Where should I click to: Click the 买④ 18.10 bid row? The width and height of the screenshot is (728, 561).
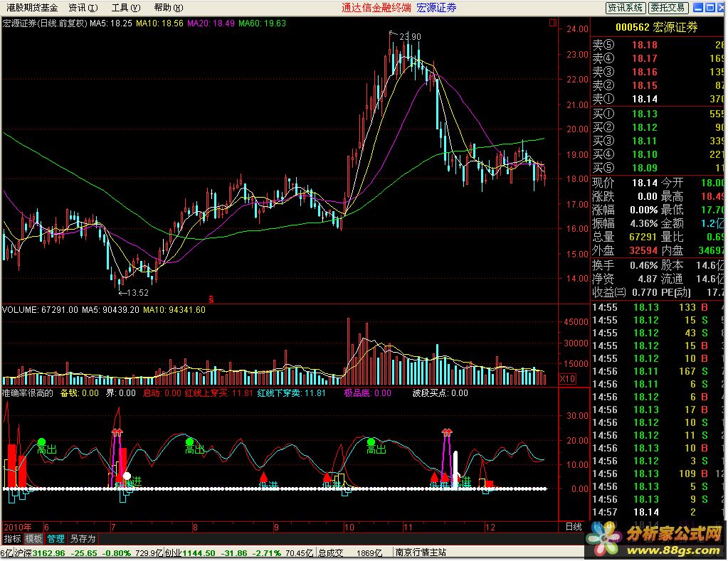point(658,154)
